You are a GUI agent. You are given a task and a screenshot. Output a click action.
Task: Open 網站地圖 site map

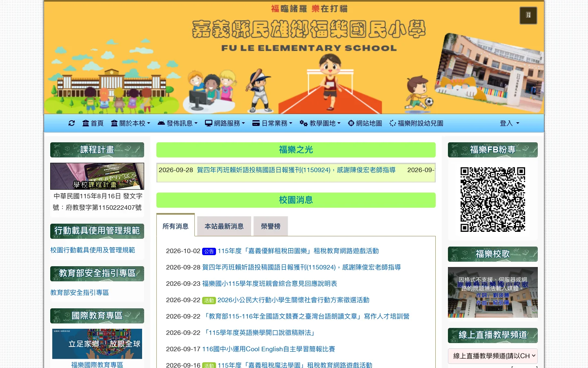[365, 123]
